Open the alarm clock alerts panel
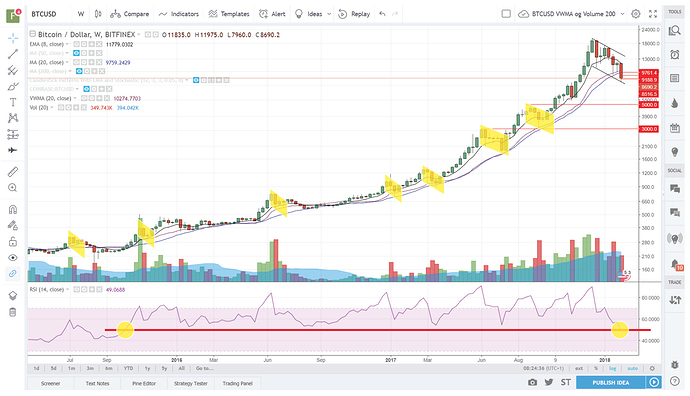The image size is (690, 396). click(x=674, y=54)
